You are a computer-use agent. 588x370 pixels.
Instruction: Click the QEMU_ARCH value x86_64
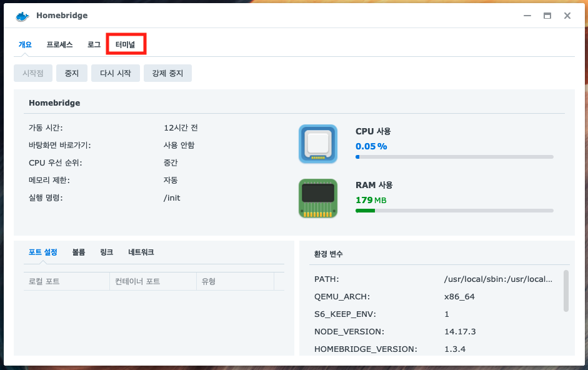coord(459,297)
